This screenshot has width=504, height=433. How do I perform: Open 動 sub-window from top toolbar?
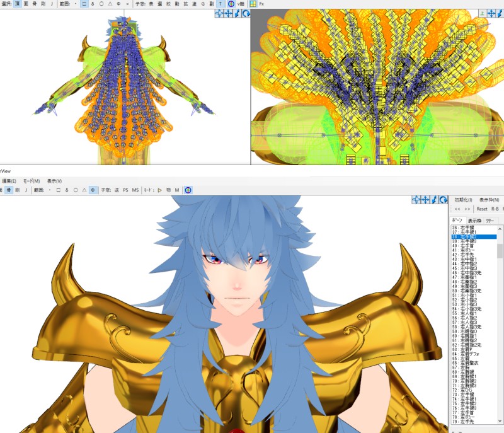click(x=177, y=4)
